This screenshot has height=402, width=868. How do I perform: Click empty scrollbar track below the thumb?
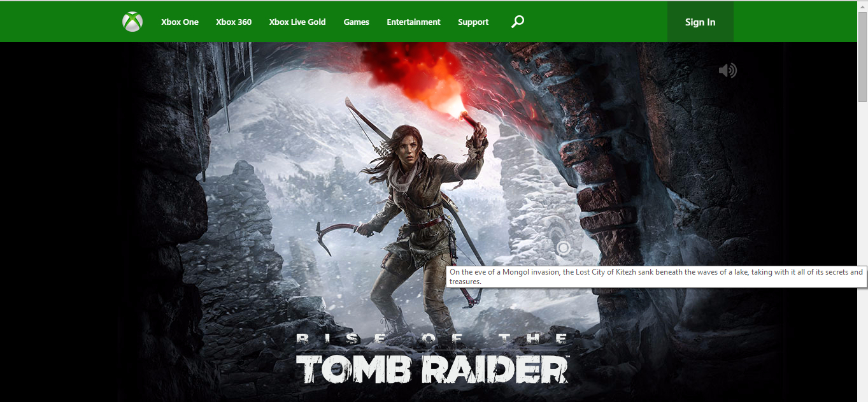(862, 255)
